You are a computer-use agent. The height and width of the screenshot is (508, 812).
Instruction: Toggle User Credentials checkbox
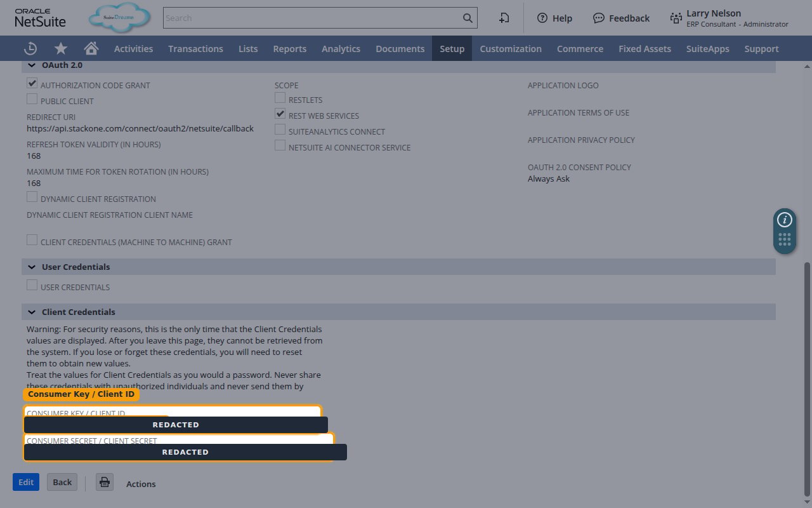click(32, 285)
